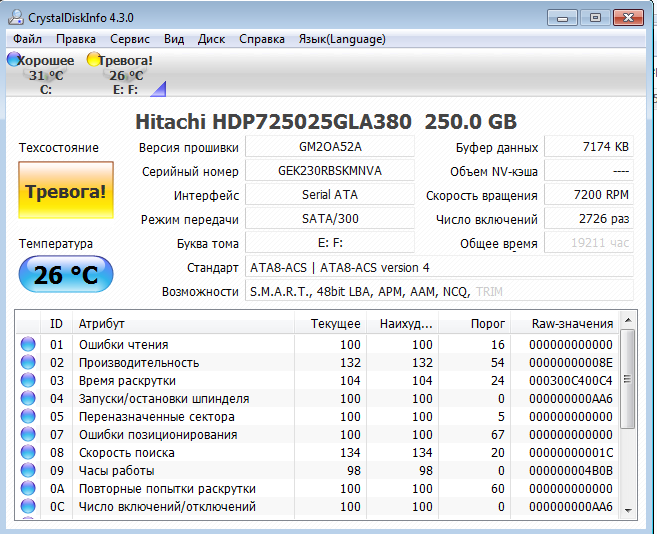The width and height of the screenshot is (657, 534).
Task: Click the blue status icon for attribute 02
Action: pyautogui.click(x=28, y=362)
